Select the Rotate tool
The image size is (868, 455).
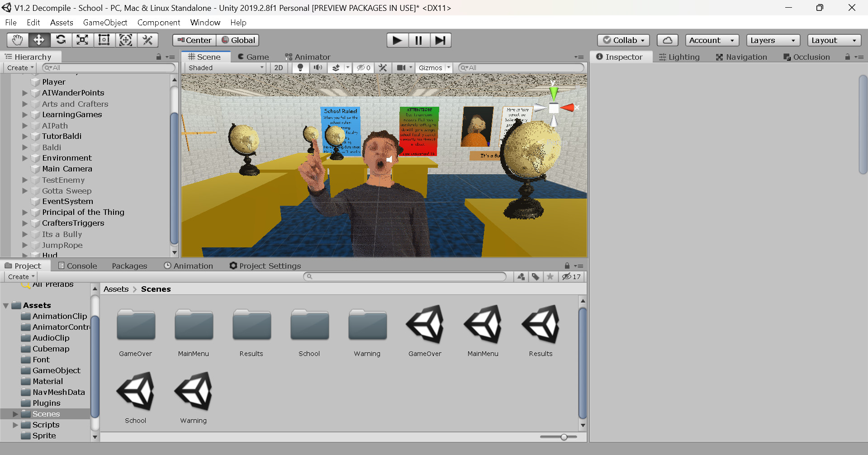tap(61, 40)
